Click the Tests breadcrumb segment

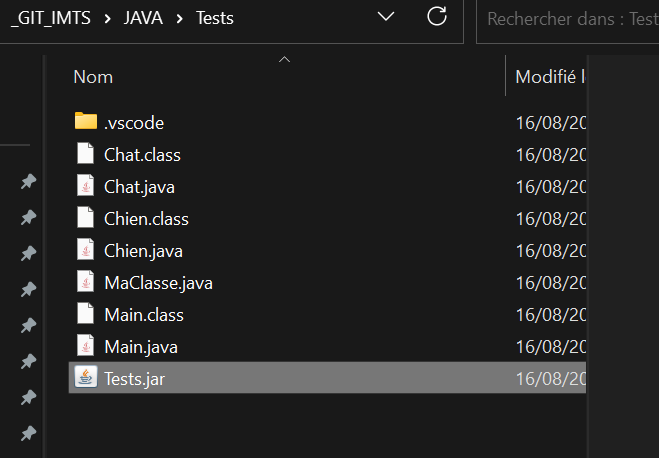214,17
